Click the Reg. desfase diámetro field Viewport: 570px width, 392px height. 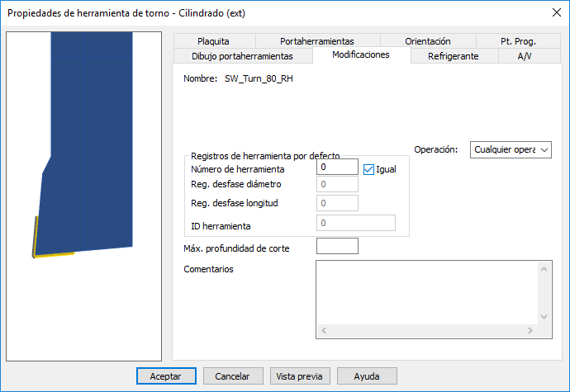coord(337,184)
